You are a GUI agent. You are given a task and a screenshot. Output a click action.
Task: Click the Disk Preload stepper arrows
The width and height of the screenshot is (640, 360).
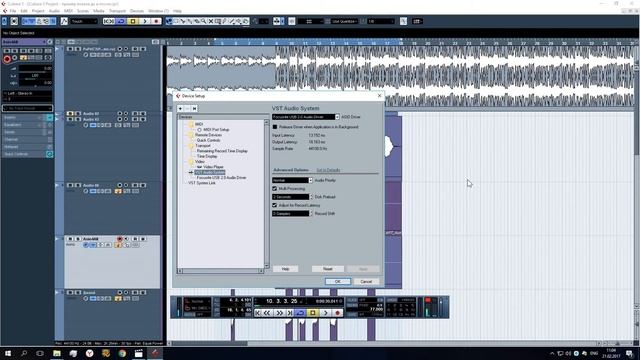pos(311,197)
